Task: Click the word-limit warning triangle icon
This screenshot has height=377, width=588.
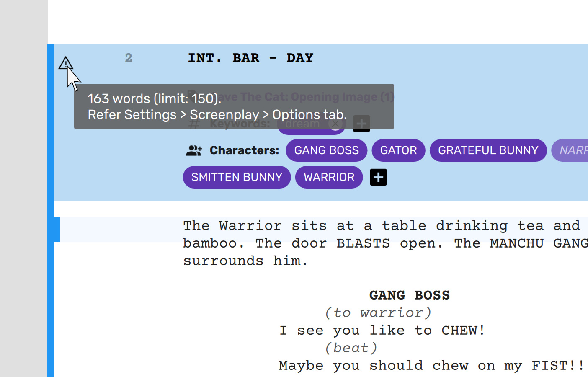Action: pos(65,63)
